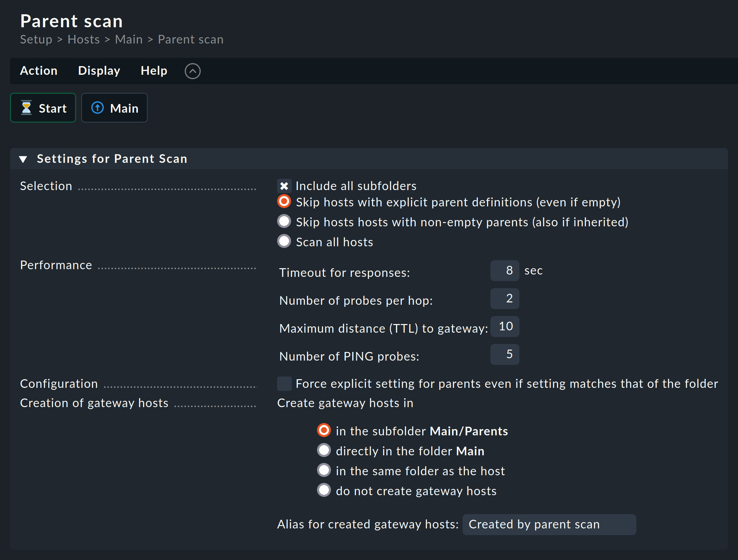Select Skip hosts with explicit parent definitions

[284, 202]
